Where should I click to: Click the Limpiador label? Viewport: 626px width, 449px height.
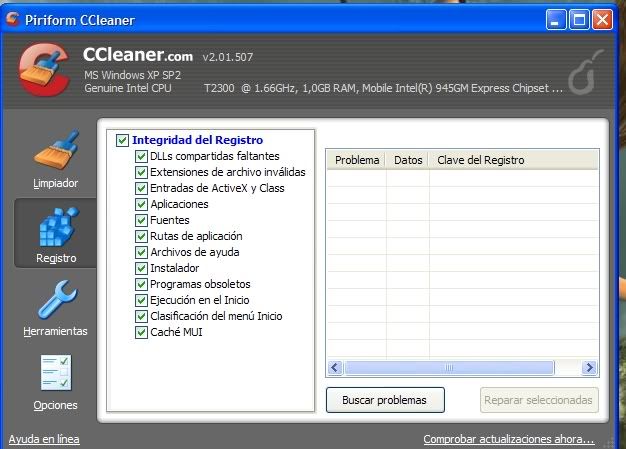(55, 183)
